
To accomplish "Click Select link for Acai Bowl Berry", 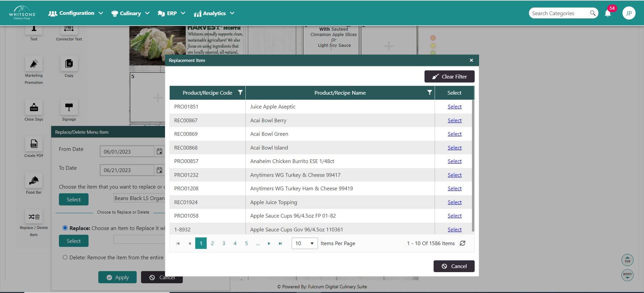I will pos(454,120).
